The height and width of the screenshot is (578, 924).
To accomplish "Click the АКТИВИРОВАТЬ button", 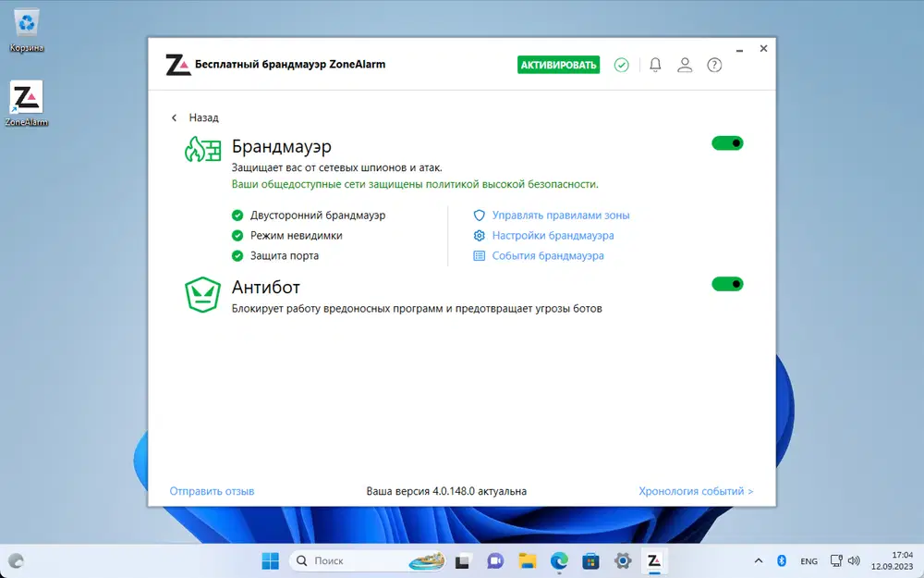I will (x=559, y=65).
